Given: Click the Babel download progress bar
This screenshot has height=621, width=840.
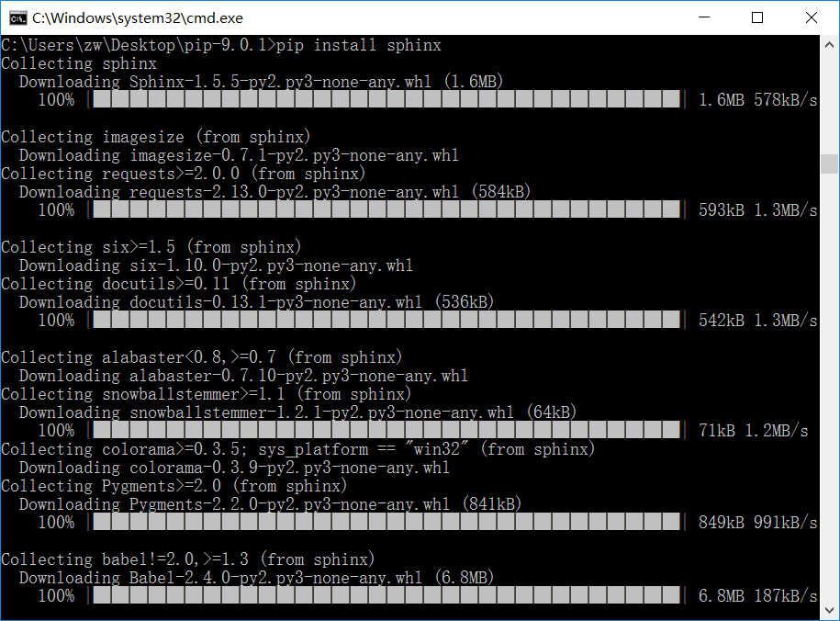Looking at the screenshot, I should [386, 595].
